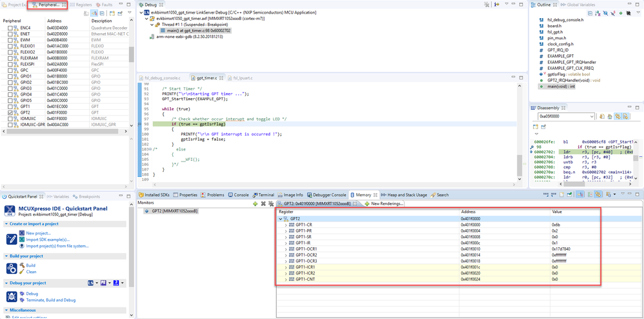
Task: Click the Clean link in Quickstart Panel
Action: click(31, 272)
